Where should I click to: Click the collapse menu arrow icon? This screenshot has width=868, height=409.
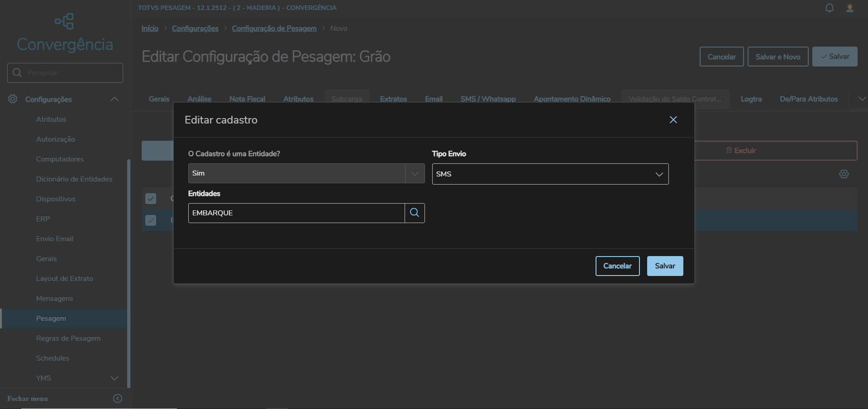[117, 398]
